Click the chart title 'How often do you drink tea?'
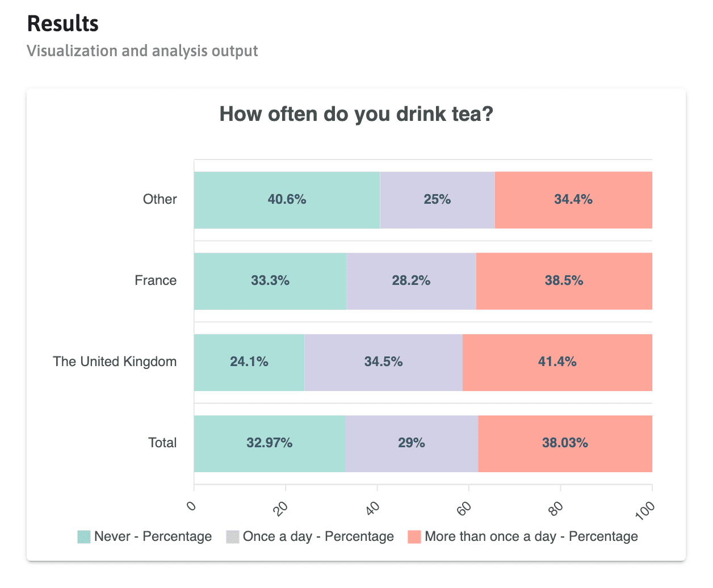This screenshot has height=588, width=713. (x=356, y=114)
